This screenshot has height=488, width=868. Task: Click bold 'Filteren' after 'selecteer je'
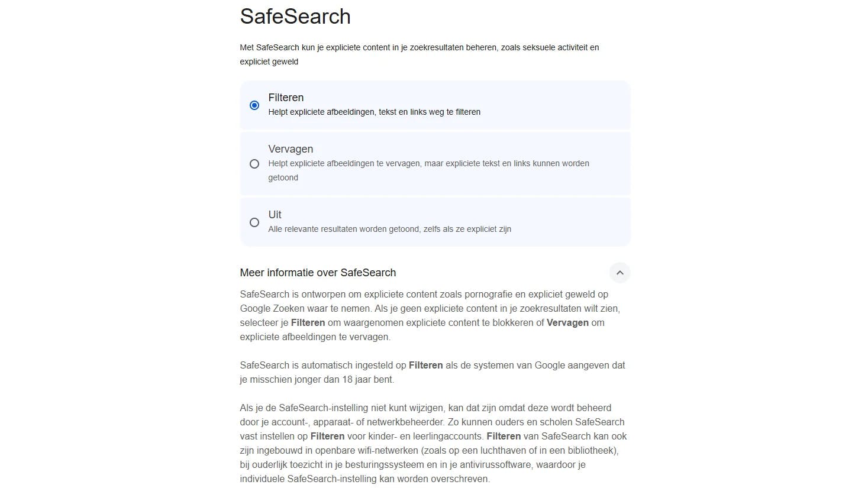pos(308,323)
